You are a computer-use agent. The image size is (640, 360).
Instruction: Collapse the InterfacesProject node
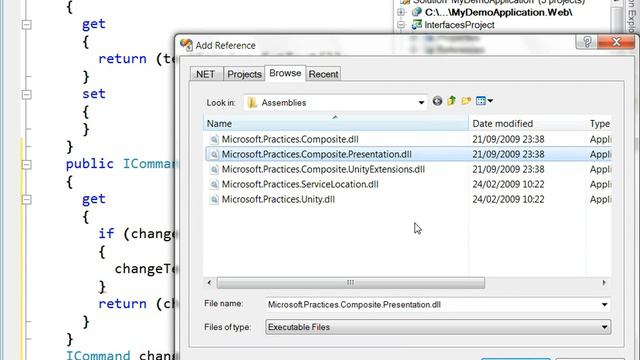pos(401,25)
